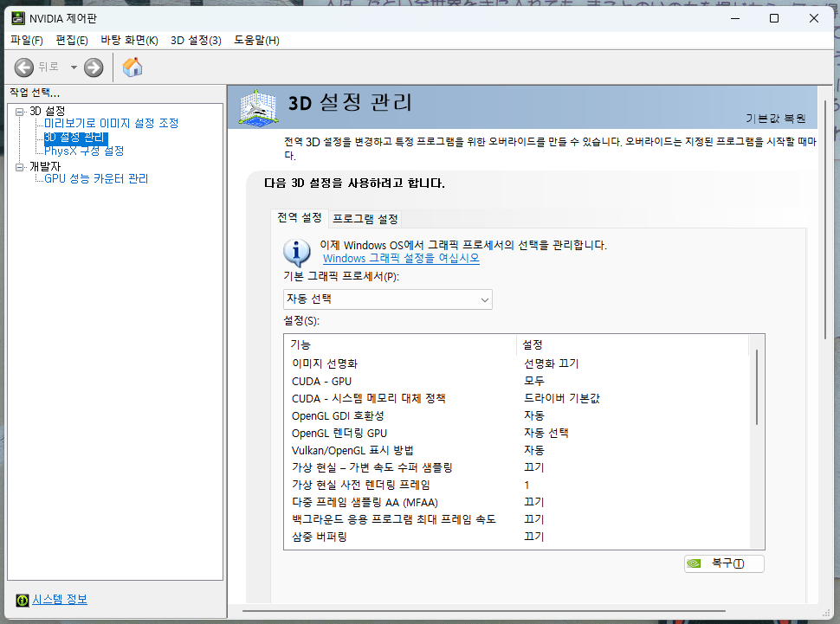Click the 기능 column header
The height and width of the screenshot is (624, 840).
point(401,345)
